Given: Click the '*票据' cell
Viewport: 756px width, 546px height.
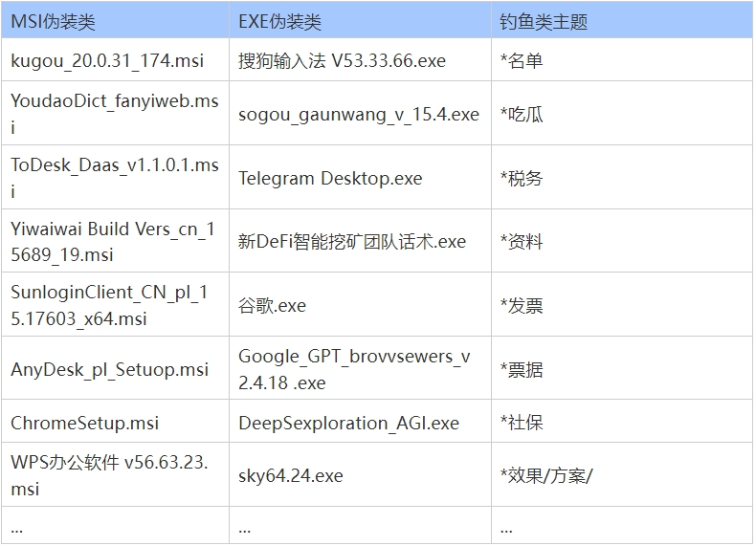Looking at the screenshot, I should tap(622, 368).
